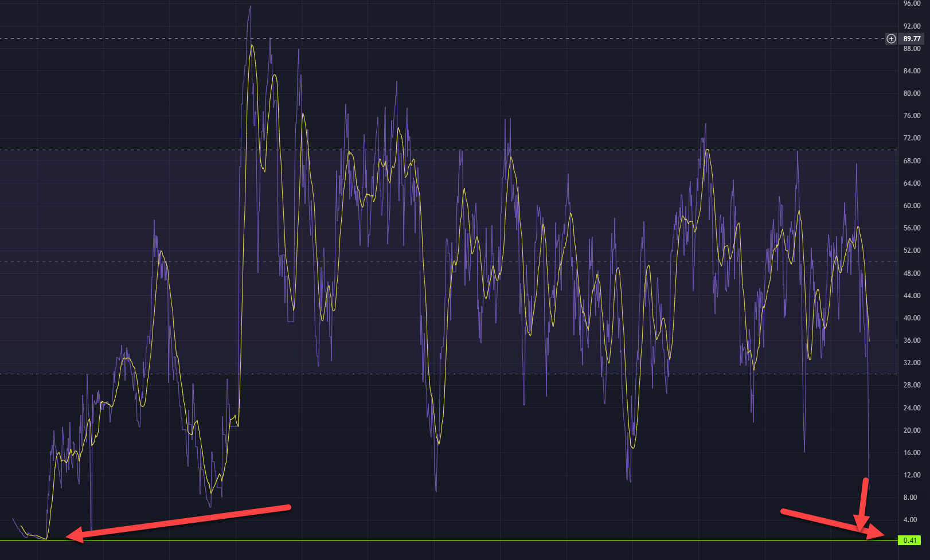
Task: Click the 48.00 price axis label
Action: 912,273
